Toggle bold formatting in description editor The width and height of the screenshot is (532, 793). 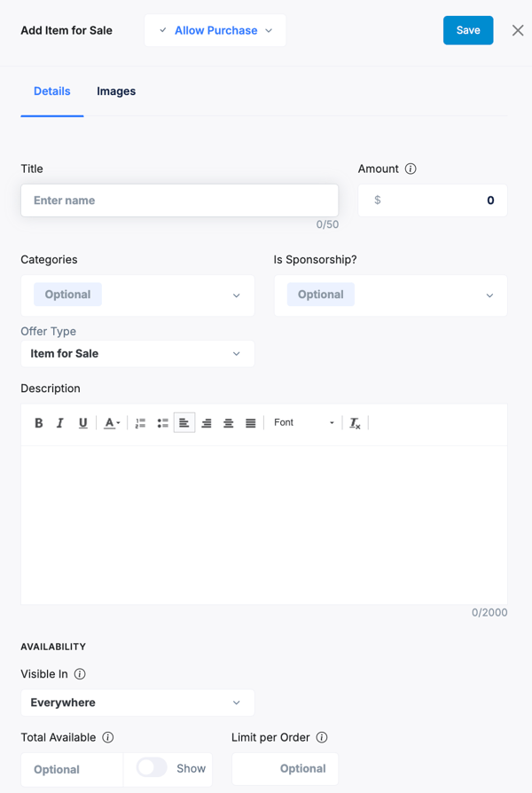[39, 423]
